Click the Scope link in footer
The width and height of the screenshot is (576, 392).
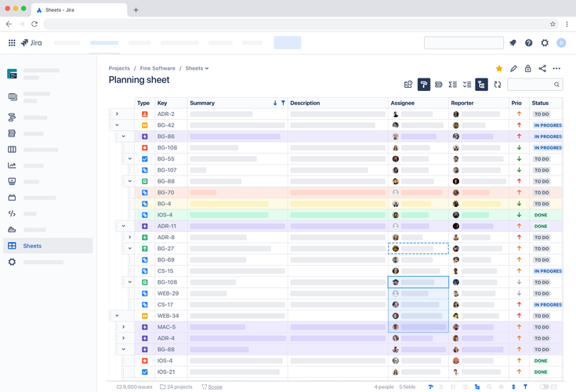point(215,387)
